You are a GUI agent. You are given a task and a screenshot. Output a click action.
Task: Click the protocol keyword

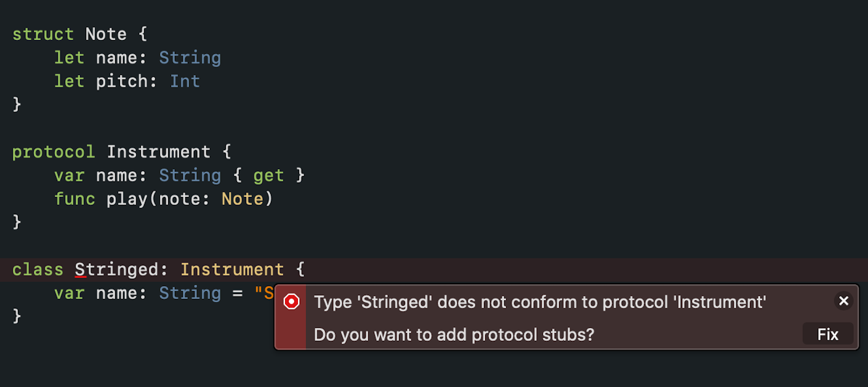[54, 152]
